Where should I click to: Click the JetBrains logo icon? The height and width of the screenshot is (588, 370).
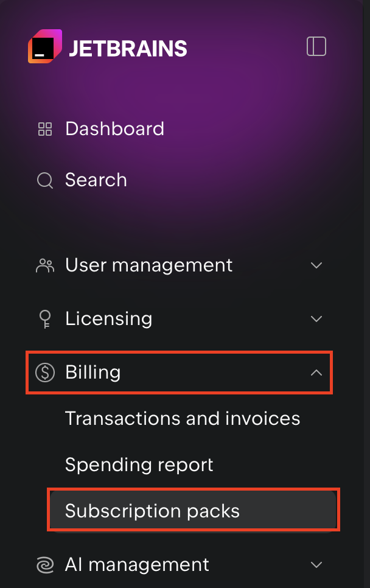tap(45, 47)
